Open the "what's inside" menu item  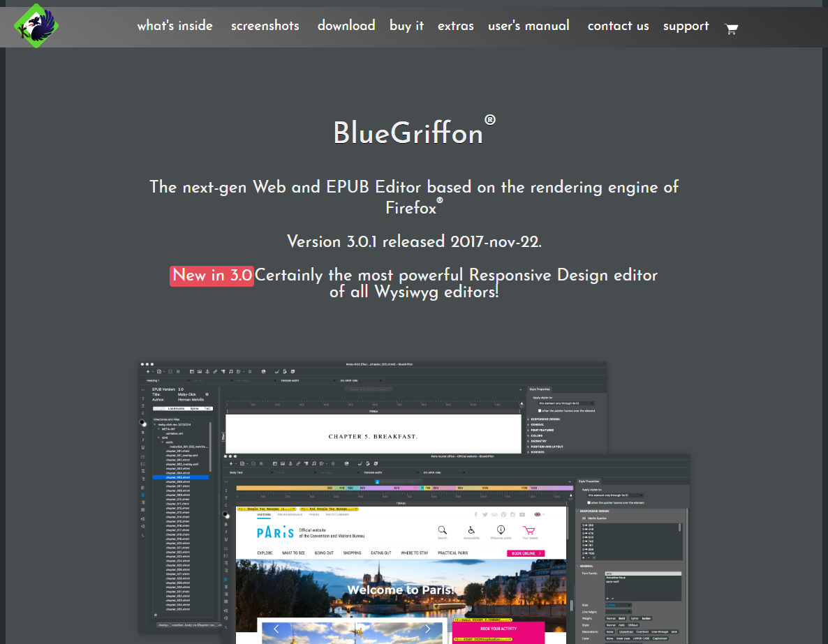point(175,26)
